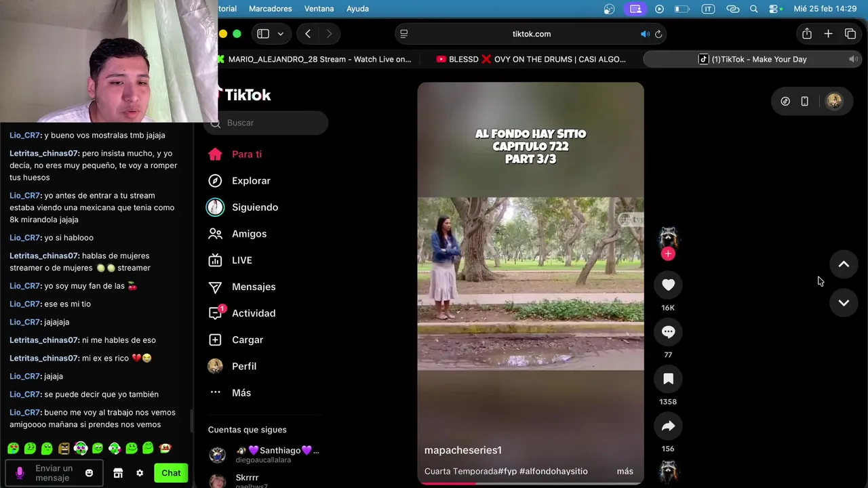The height and width of the screenshot is (488, 868).
Task: Open page reader icon in address bar
Action: coord(404,34)
